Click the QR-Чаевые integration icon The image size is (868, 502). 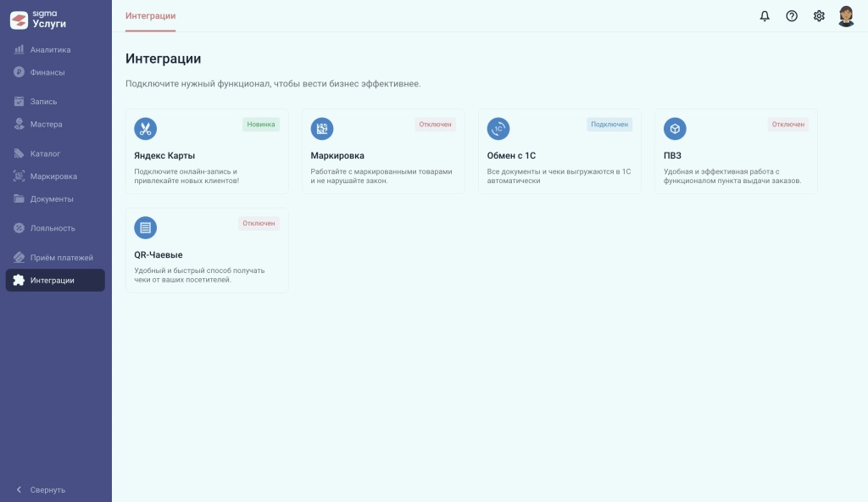pyautogui.click(x=146, y=227)
